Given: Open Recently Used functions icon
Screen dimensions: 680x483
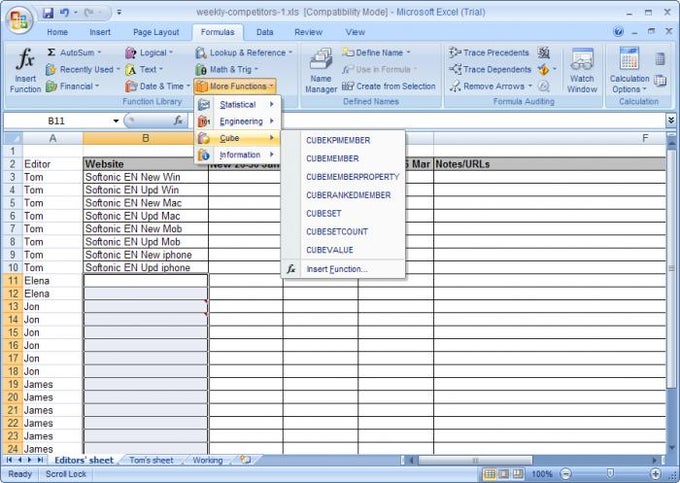Looking at the screenshot, I should [51, 69].
